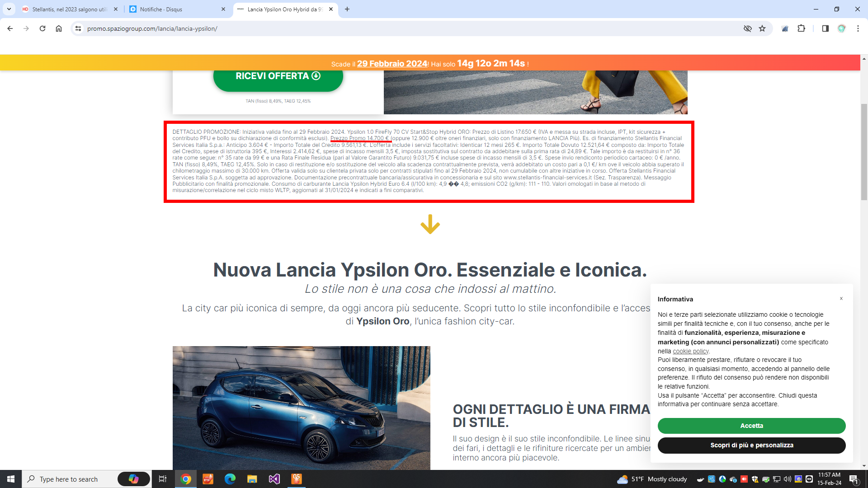View site information beside the address
The width and height of the screenshot is (868, 488).
click(78, 28)
